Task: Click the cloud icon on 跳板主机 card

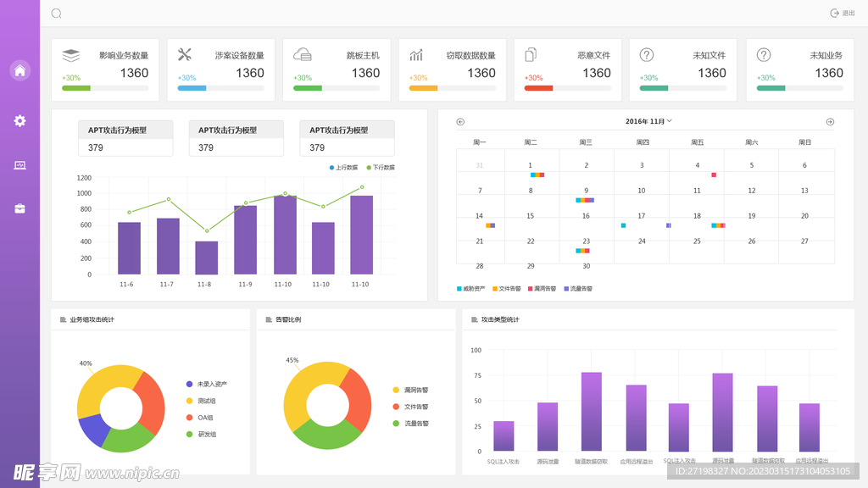Action: pos(302,55)
